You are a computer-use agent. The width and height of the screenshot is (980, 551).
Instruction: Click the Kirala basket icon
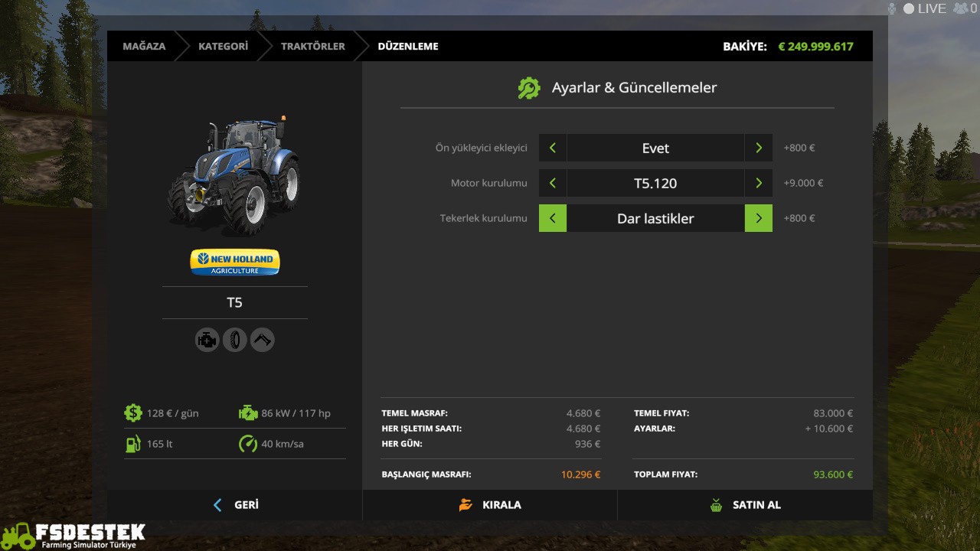465,504
